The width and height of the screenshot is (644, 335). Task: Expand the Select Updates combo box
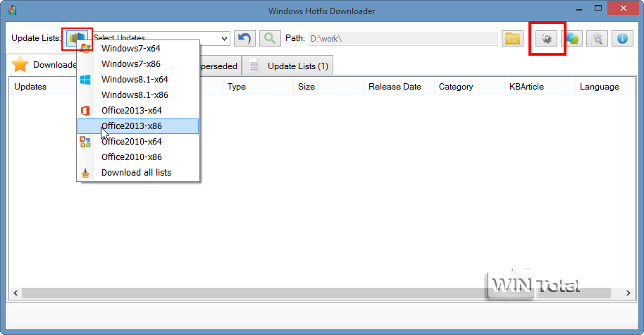point(224,39)
